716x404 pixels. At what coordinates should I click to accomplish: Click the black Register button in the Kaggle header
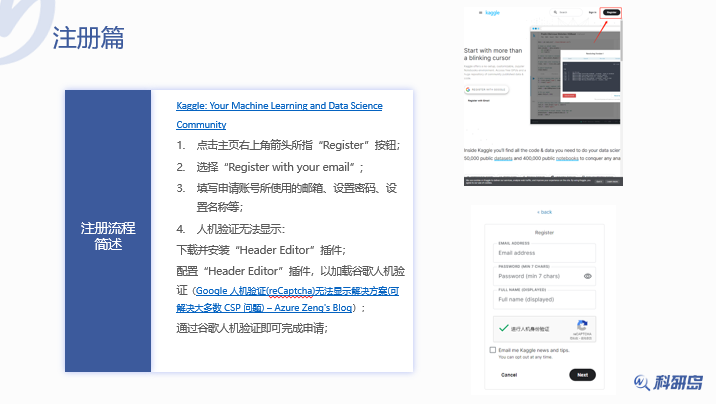tap(611, 12)
